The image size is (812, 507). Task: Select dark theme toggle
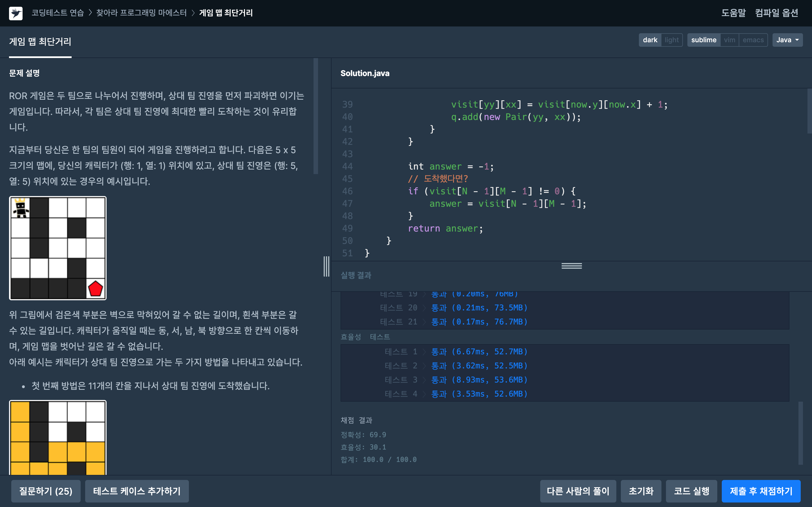pyautogui.click(x=650, y=40)
